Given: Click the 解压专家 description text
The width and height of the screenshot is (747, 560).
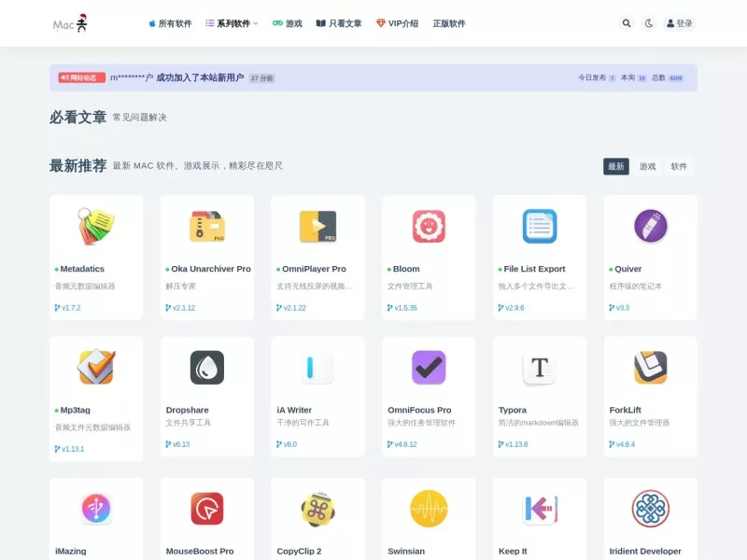Looking at the screenshot, I should point(180,287).
